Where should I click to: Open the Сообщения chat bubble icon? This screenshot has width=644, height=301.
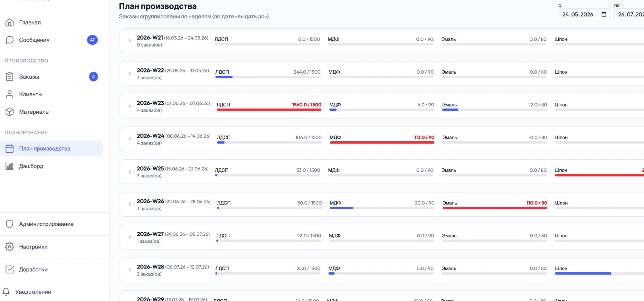pyautogui.click(x=10, y=40)
